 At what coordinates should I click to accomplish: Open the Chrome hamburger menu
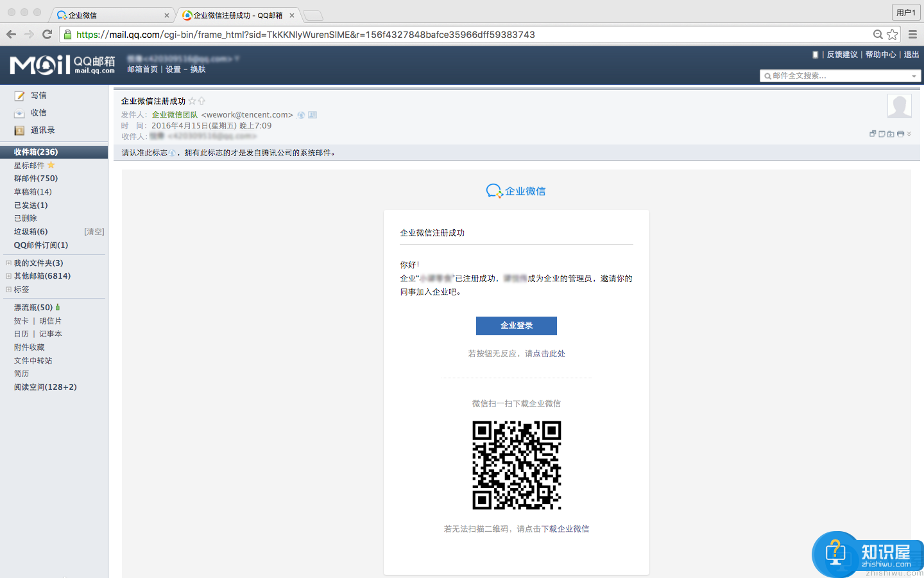[x=912, y=34]
